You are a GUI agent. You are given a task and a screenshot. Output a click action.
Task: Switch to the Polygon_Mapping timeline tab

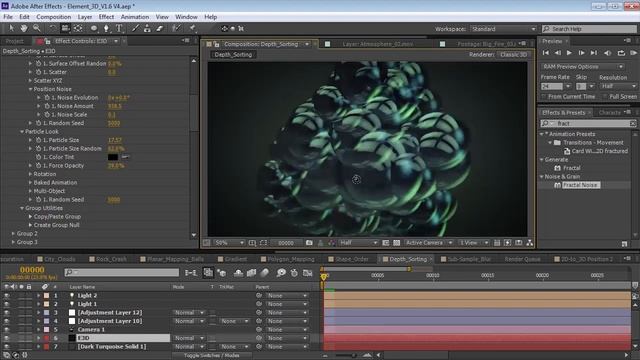[x=291, y=259]
